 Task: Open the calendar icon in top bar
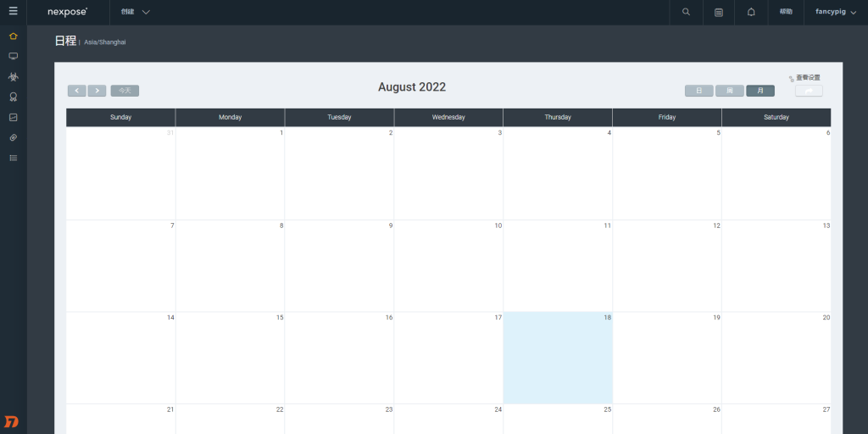pyautogui.click(x=719, y=12)
